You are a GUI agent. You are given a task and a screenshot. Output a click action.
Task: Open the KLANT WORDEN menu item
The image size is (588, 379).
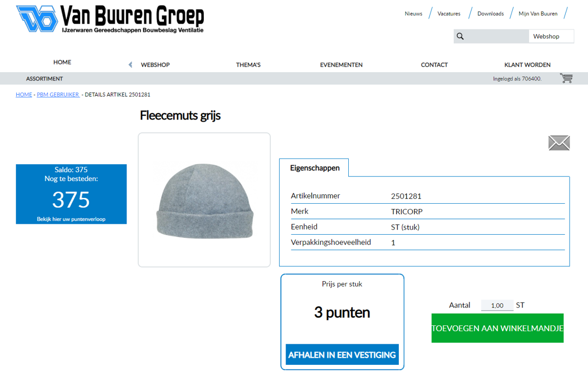pos(527,65)
